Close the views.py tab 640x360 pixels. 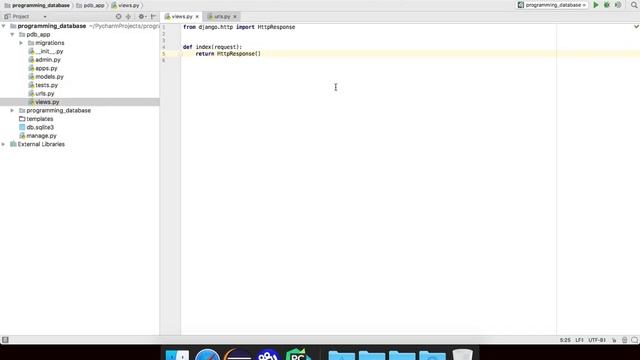[197, 17]
